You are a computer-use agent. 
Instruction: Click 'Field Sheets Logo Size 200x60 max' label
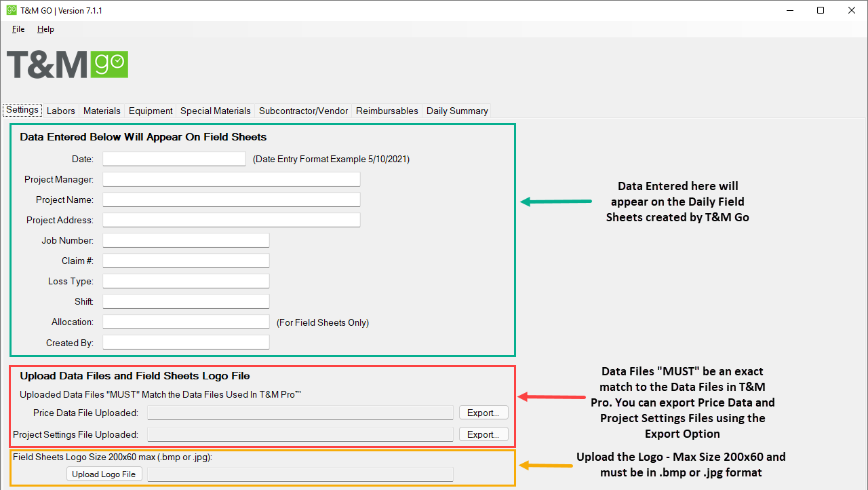click(113, 457)
